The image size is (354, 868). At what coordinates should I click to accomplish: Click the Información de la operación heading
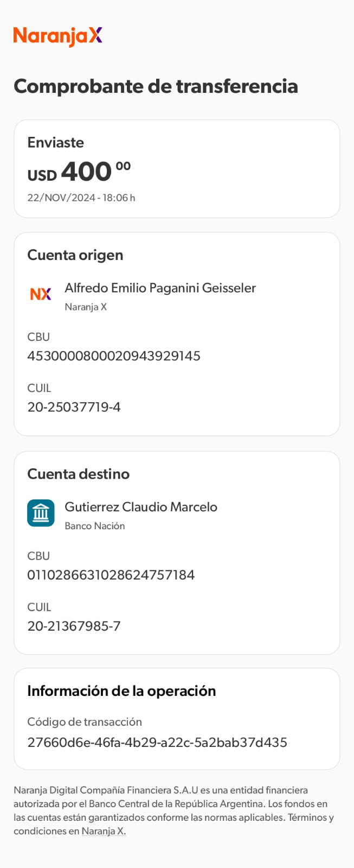click(x=121, y=691)
